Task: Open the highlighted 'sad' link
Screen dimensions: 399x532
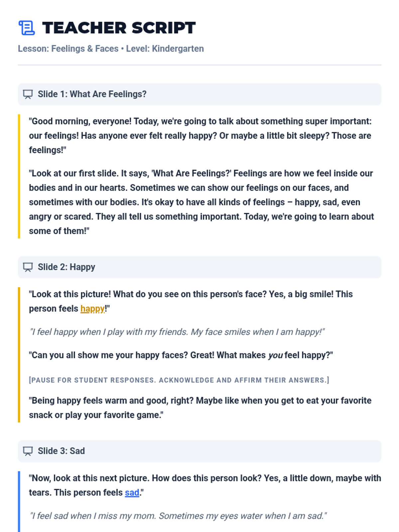Action: coord(132,492)
